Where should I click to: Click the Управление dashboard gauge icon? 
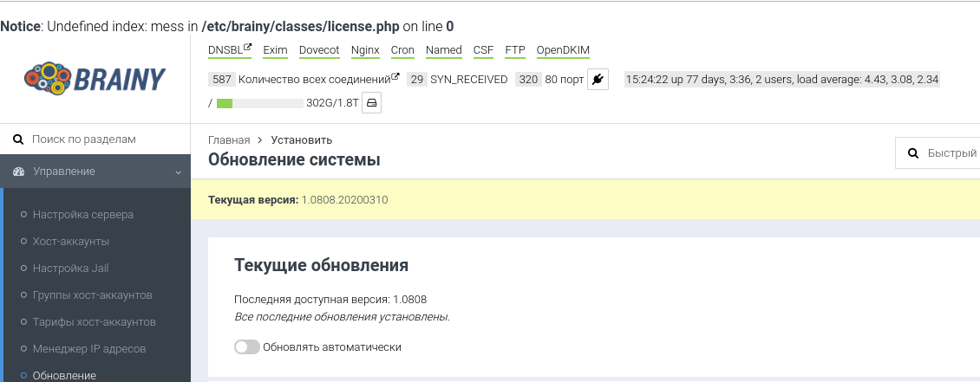click(19, 172)
